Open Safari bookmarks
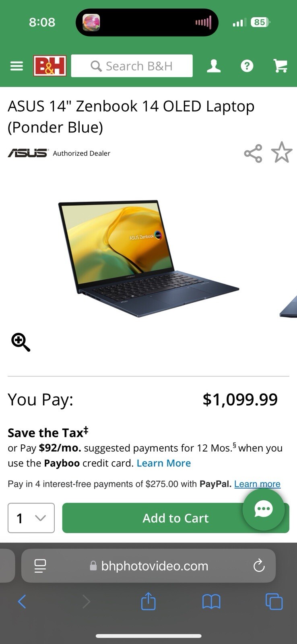Image resolution: width=297 pixels, height=644 pixels. (x=211, y=602)
